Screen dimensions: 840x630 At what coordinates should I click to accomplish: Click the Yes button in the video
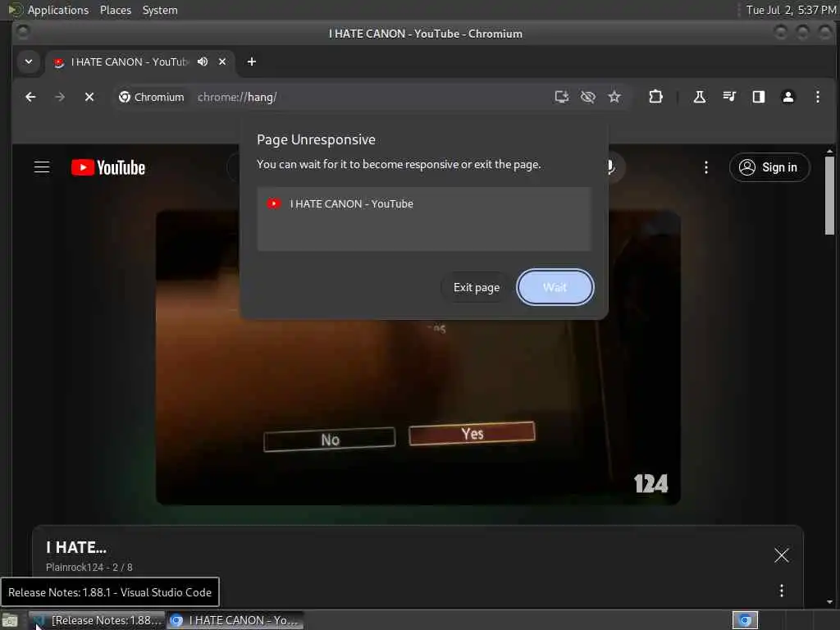[x=472, y=433]
